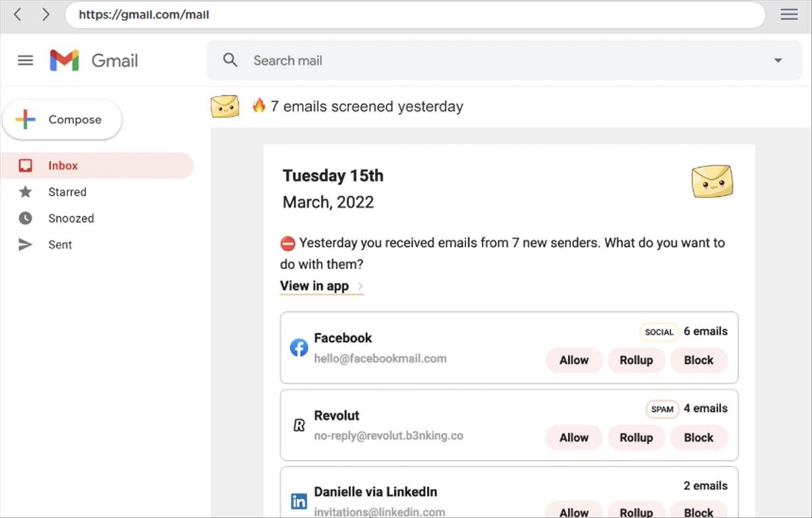Allow emails from Facebook

click(574, 360)
